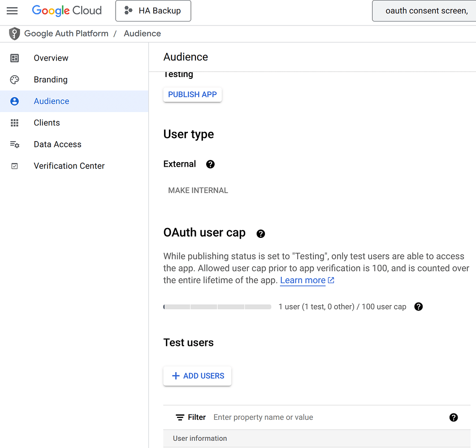Open the Overview page icon in sidebar
476x448 pixels.
pos(14,58)
